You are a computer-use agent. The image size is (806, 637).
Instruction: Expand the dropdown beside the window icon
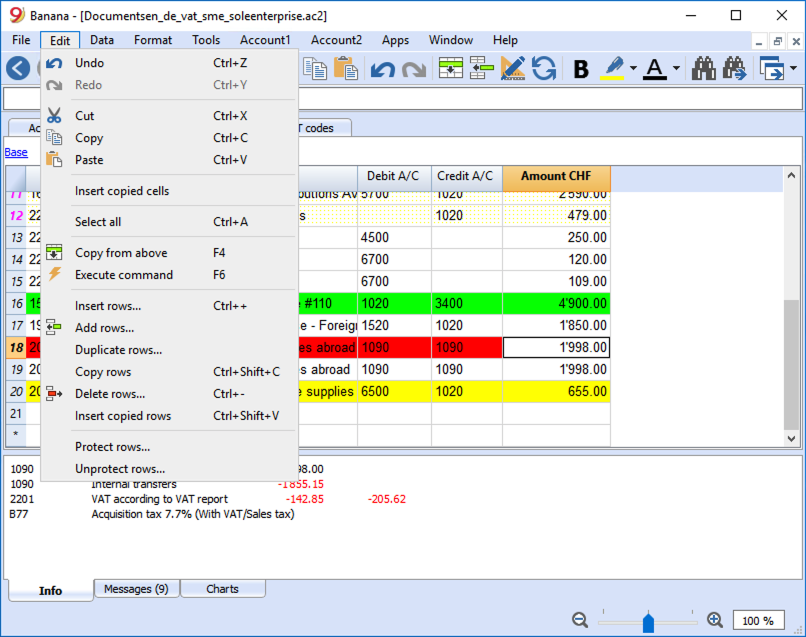click(x=793, y=68)
